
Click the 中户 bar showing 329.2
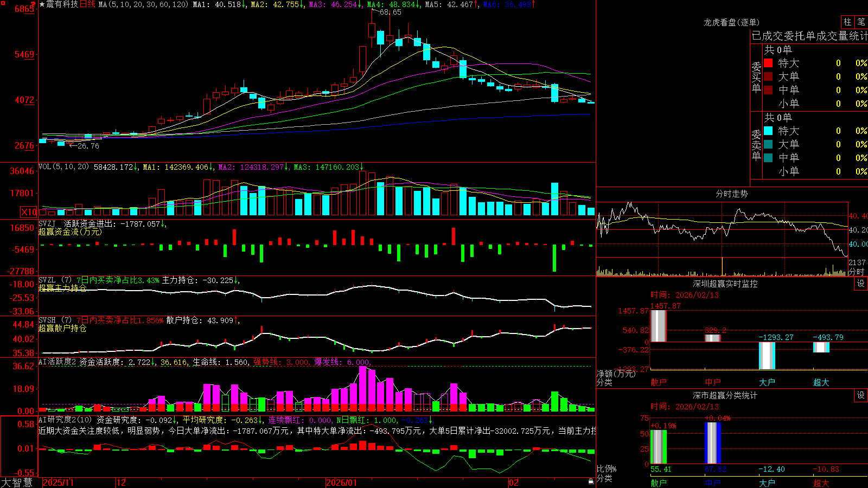tap(712, 338)
